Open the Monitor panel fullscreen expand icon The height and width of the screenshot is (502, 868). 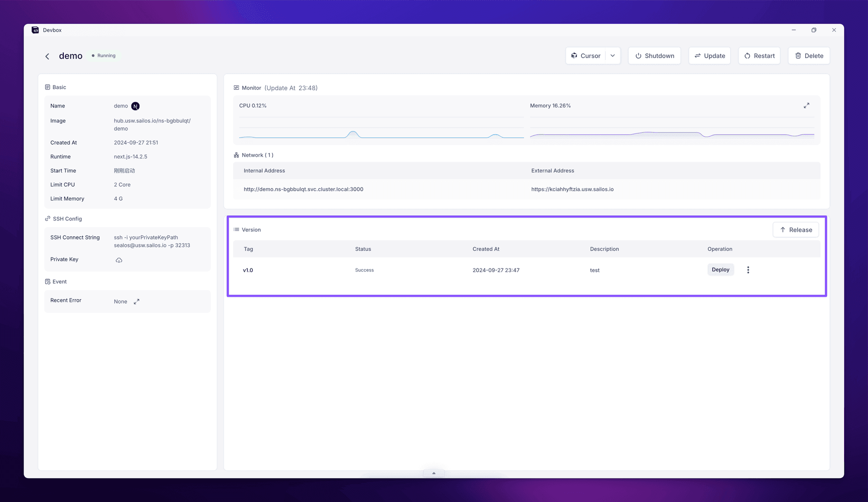point(807,105)
